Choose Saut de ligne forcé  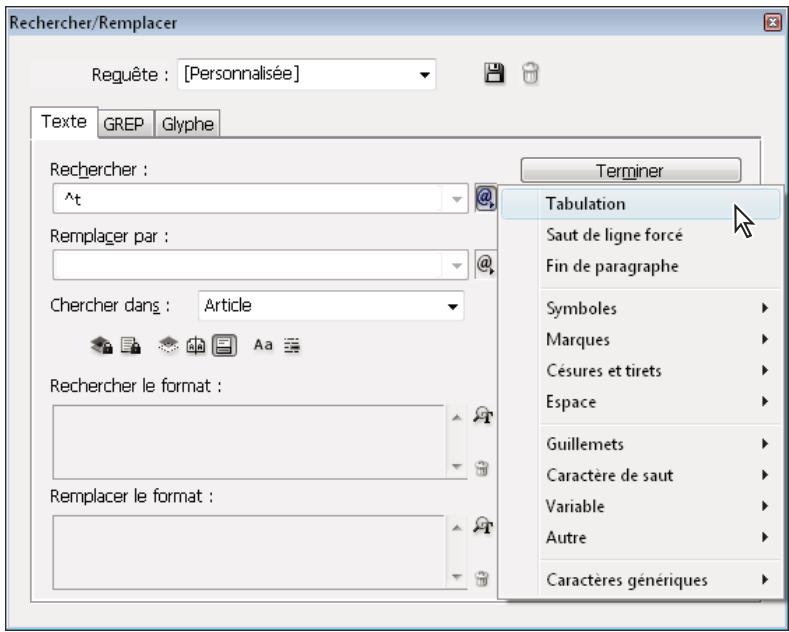641,235
